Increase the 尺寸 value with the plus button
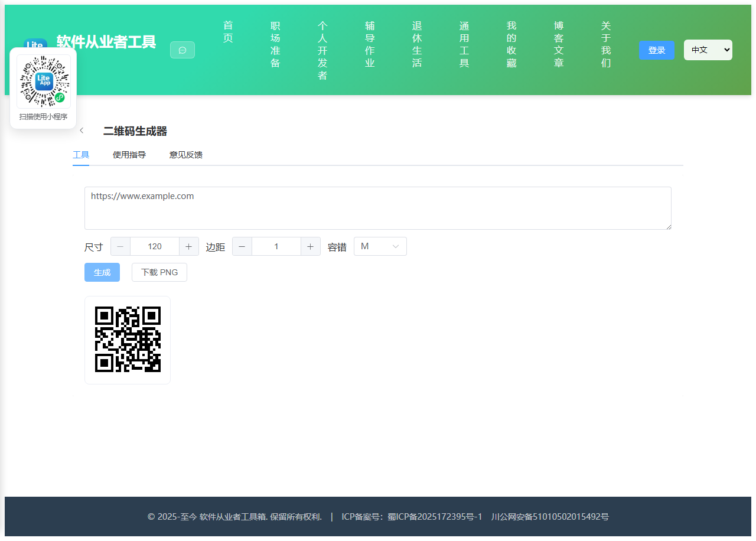The image size is (756, 541). 189,246
